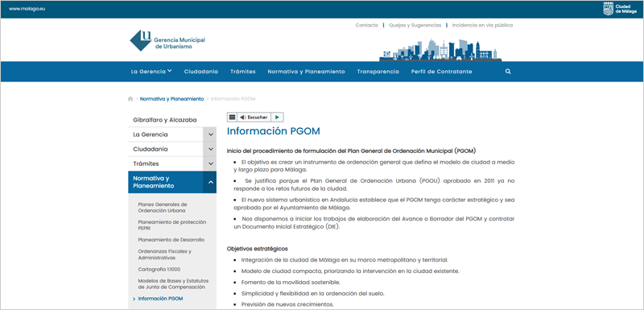
Task: Select Normativa y Planeamiento sidebar heading
Action: click(x=166, y=182)
